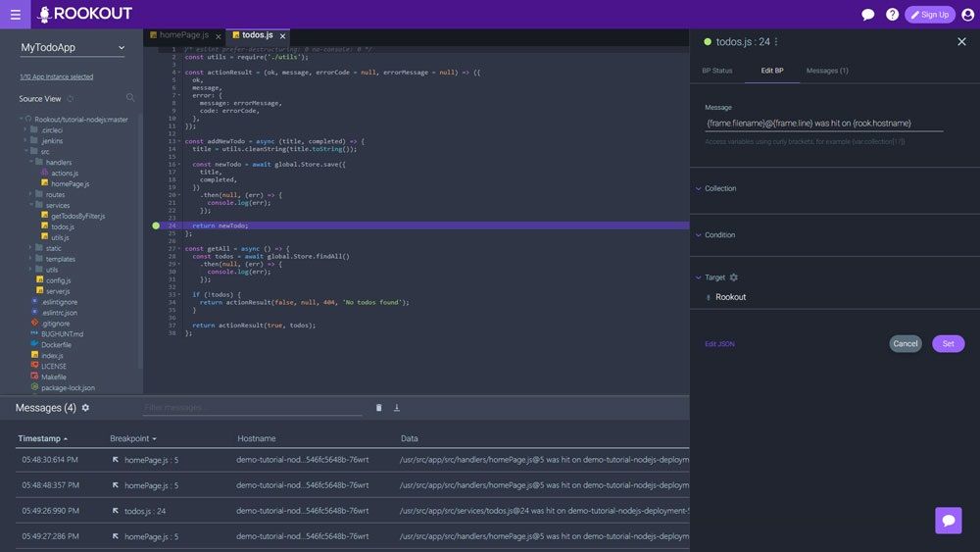This screenshot has width=980, height=552.
Task: Close the todos.js editor tab
Action: (282, 36)
